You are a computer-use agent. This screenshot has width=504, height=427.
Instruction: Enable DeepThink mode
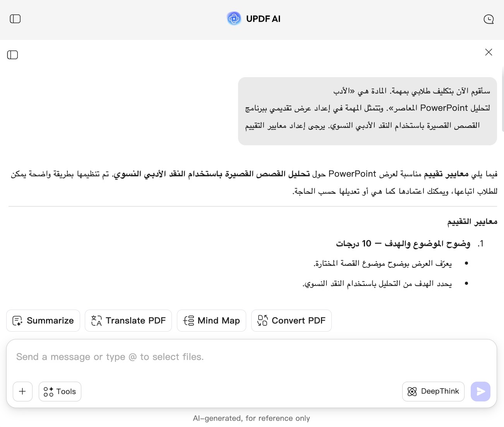tap(433, 391)
